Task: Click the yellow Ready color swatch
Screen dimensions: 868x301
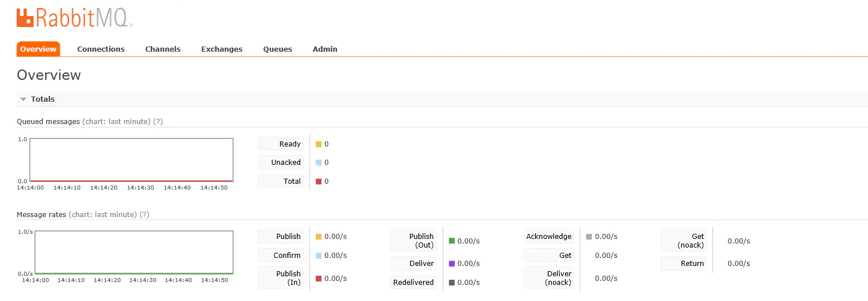Action: (319, 144)
